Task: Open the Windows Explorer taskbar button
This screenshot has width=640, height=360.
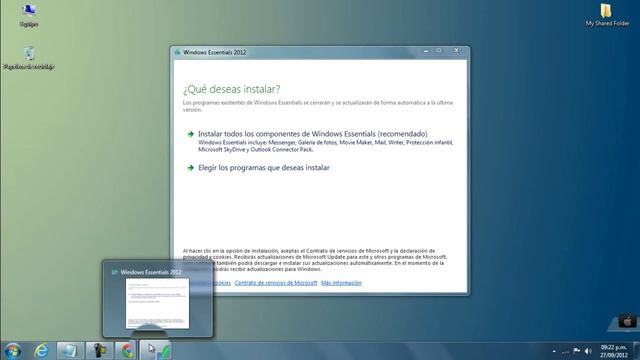Action: [70, 351]
